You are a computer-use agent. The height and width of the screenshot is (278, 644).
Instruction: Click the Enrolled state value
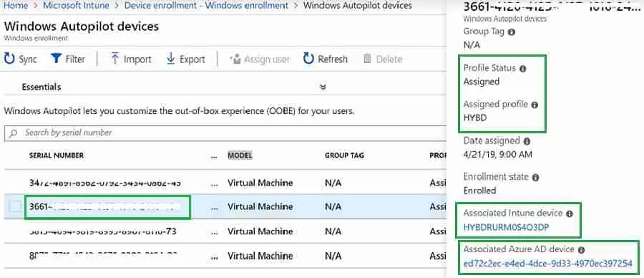(x=479, y=191)
